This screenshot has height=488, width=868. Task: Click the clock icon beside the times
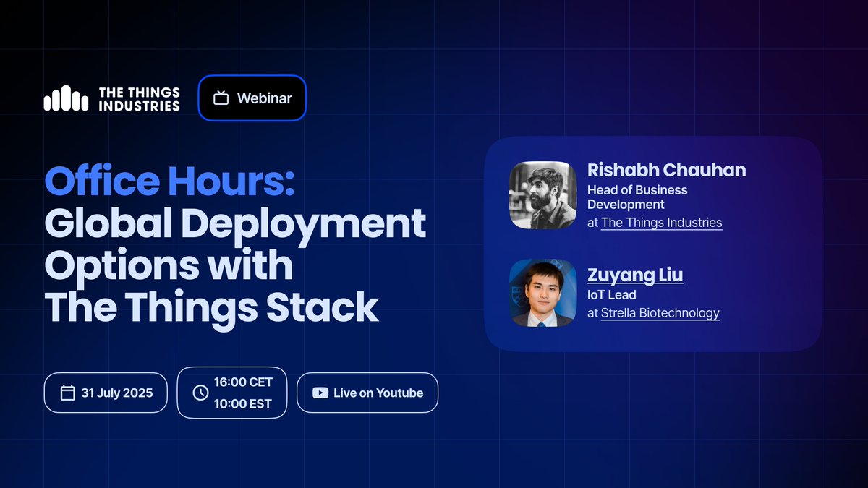click(200, 393)
